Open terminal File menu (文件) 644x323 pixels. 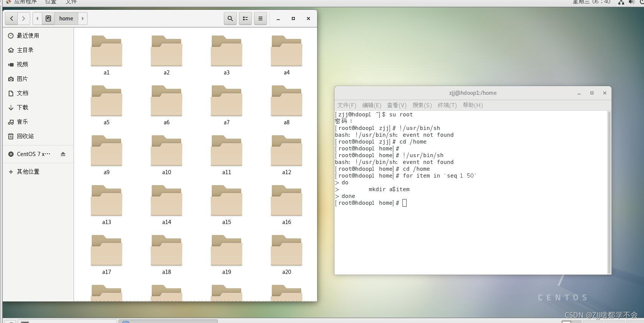tap(347, 105)
